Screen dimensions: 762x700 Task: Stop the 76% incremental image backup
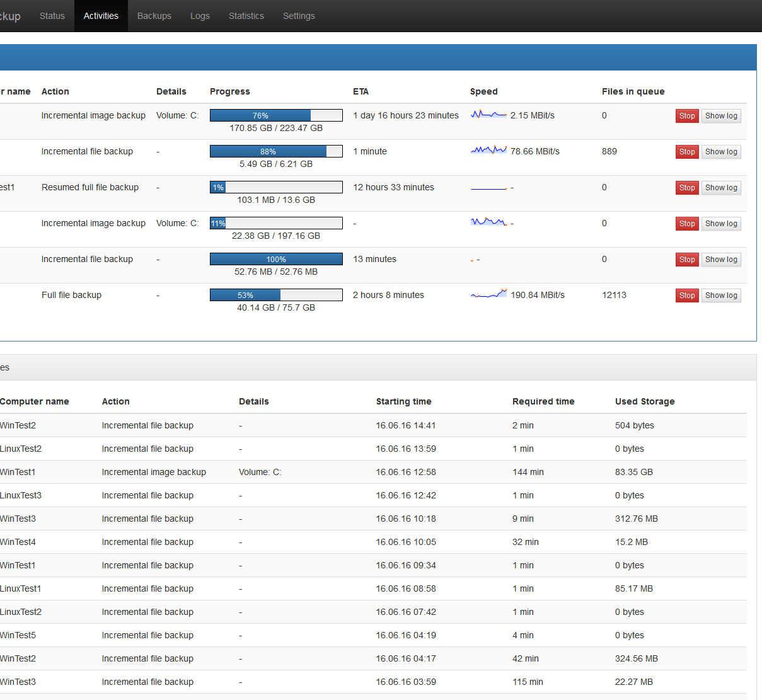point(687,116)
